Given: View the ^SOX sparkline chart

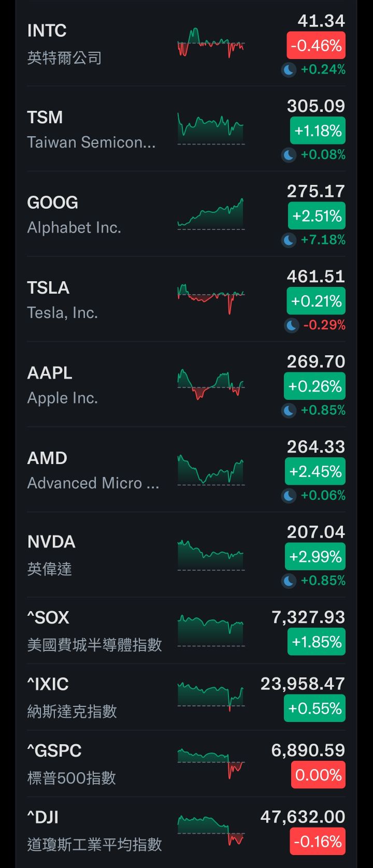Looking at the screenshot, I should point(211,630).
